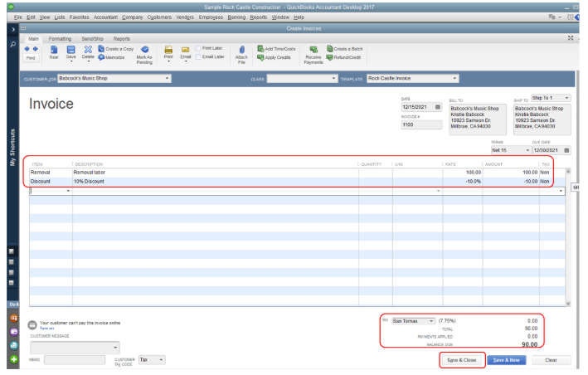Open the Accountant menu

pos(106,17)
